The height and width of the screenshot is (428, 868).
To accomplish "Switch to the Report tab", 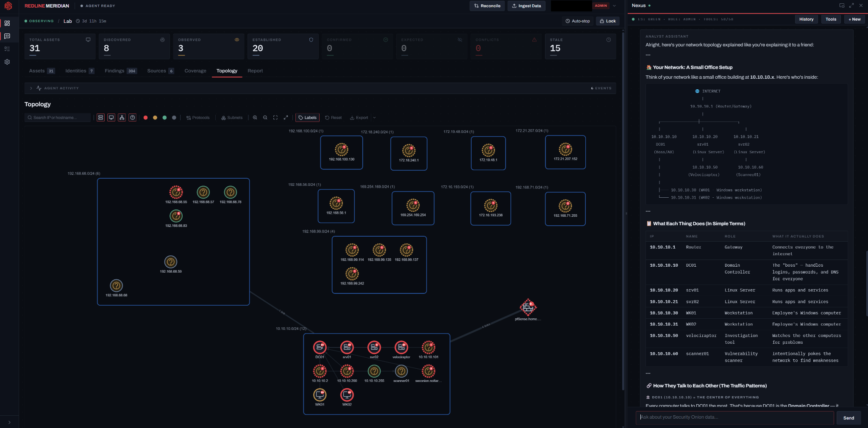I will click(x=255, y=71).
